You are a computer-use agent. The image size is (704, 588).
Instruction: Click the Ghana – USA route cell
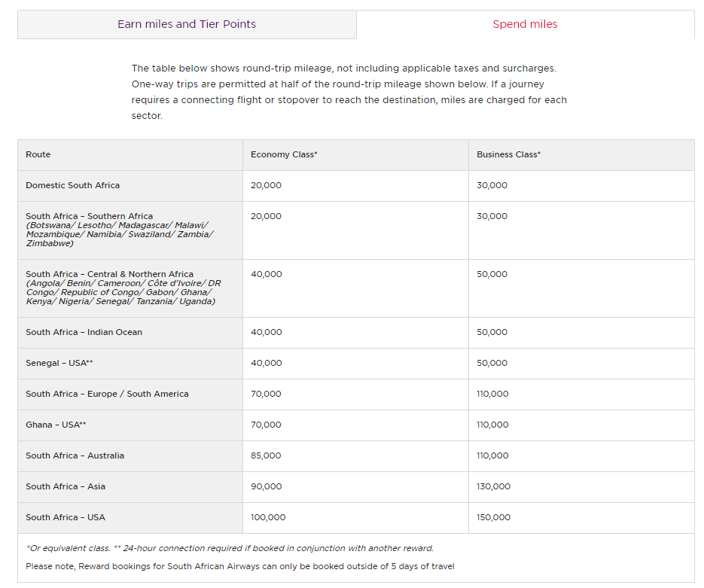coord(56,425)
